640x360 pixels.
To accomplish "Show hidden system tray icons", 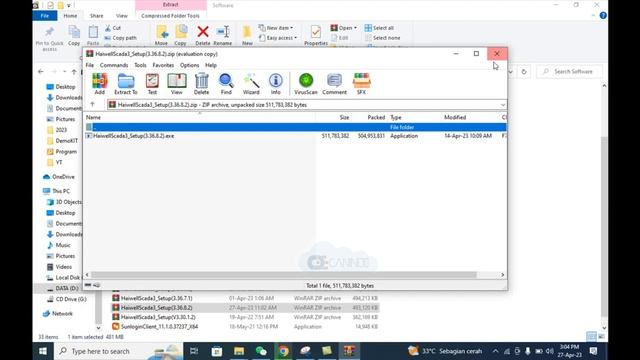I will point(495,351).
